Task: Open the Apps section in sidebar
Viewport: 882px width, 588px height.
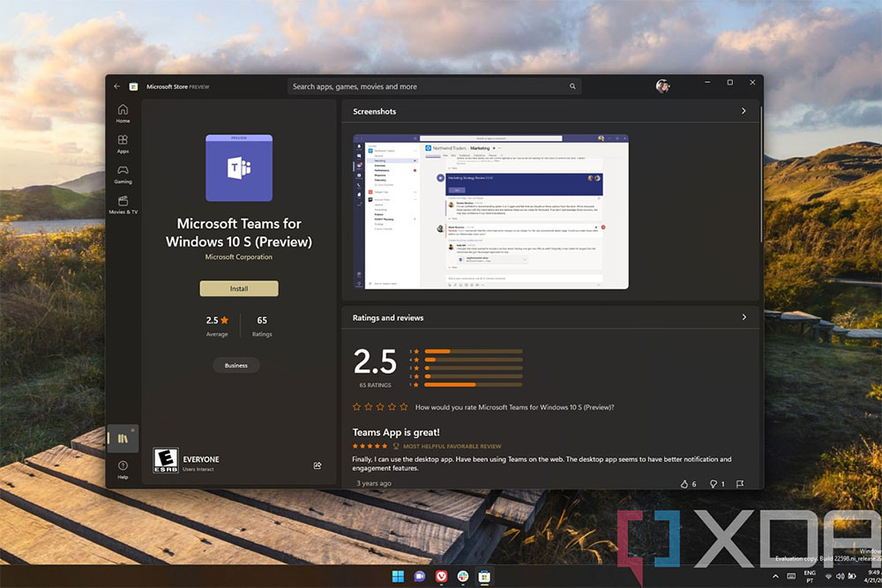Action: point(123,144)
